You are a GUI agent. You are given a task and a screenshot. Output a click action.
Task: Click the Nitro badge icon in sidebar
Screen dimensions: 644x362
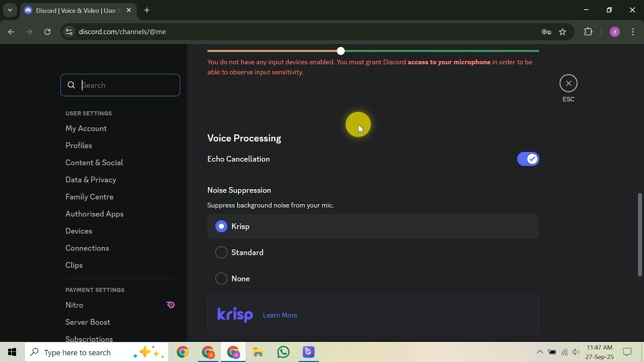coord(171,305)
